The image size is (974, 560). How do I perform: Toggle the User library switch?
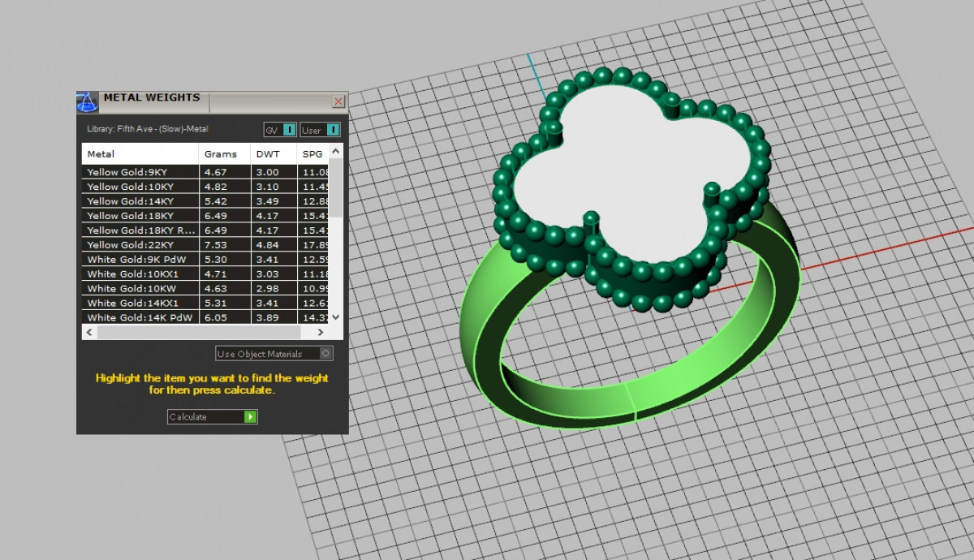tap(320, 130)
